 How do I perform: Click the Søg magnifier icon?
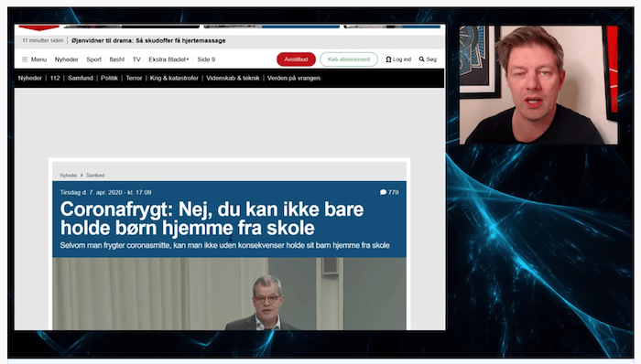click(421, 59)
